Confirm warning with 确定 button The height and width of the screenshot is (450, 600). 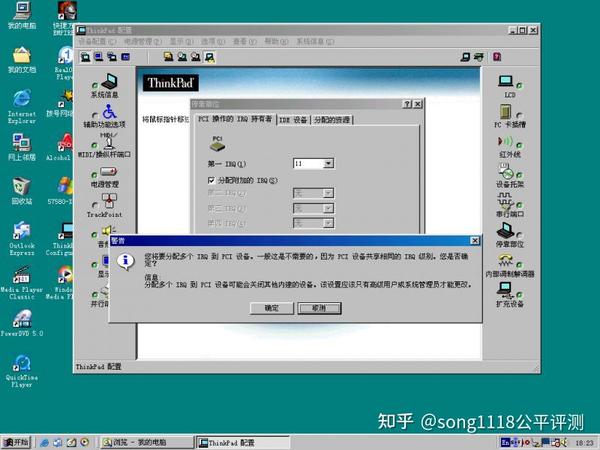click(272, 308)
